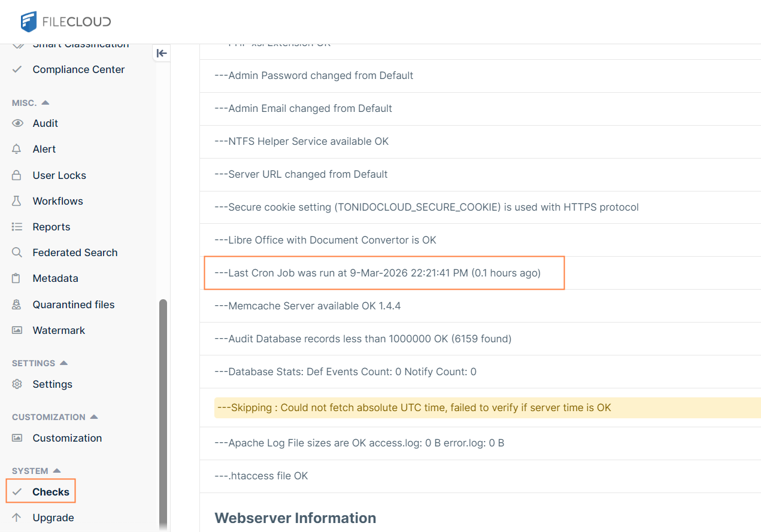Open the Watermark link
This screenshot has width=761, height=532.
click(x=59, y=330)
